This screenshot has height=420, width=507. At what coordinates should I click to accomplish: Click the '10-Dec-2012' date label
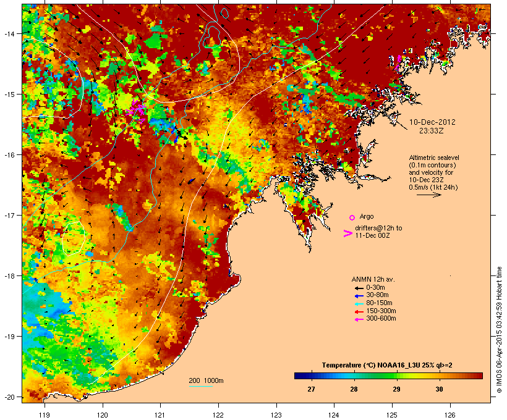click(x=432, y=122)
